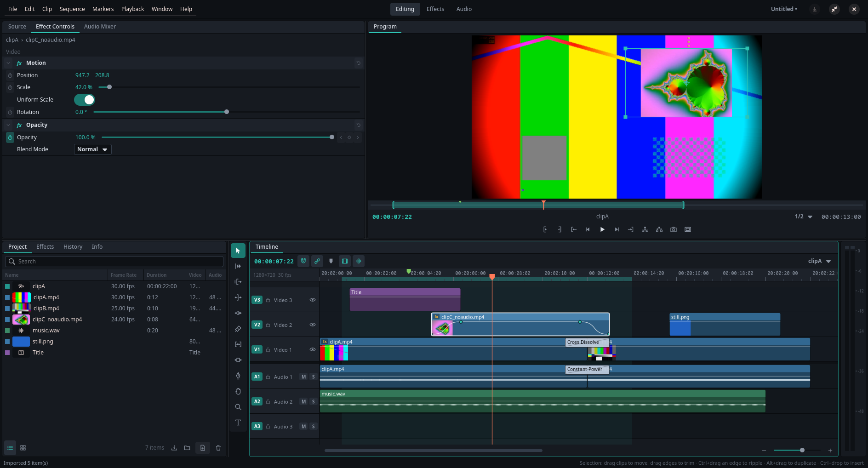Image resolution: width=868 pixels, height=468 pixels.
Task: Open the Blend Mode dropdown set to Normal
Action: (93, 149)
